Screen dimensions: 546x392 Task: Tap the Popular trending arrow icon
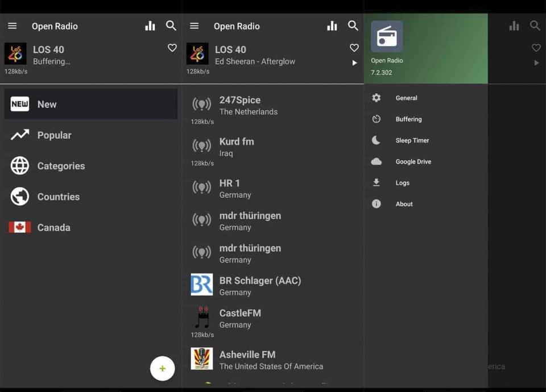pyautogui.click(x=20, y=135)
